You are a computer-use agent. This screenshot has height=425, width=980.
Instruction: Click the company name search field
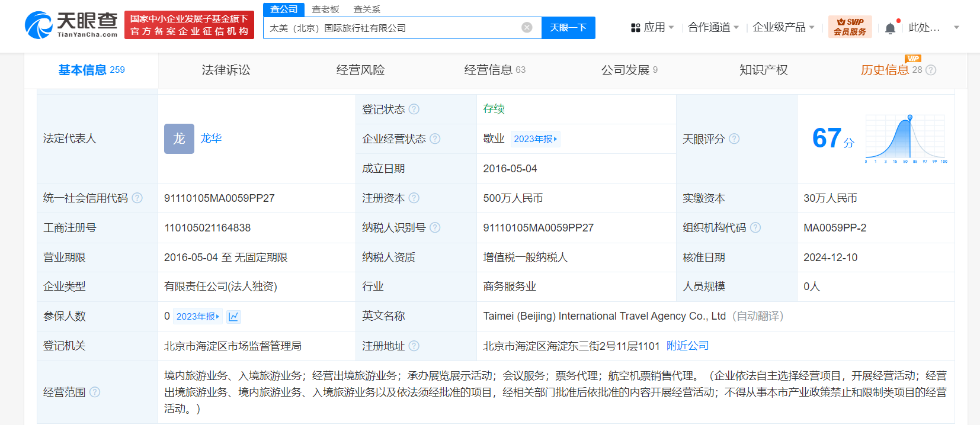coord(391,28)
